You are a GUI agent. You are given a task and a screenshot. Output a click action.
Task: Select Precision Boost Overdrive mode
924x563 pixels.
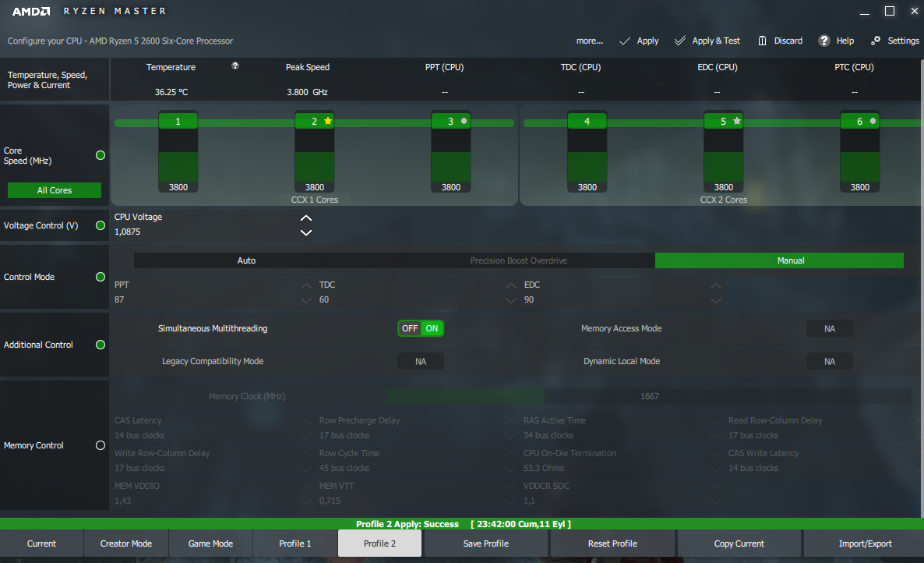pyautogui.click(x=519, y=260)
